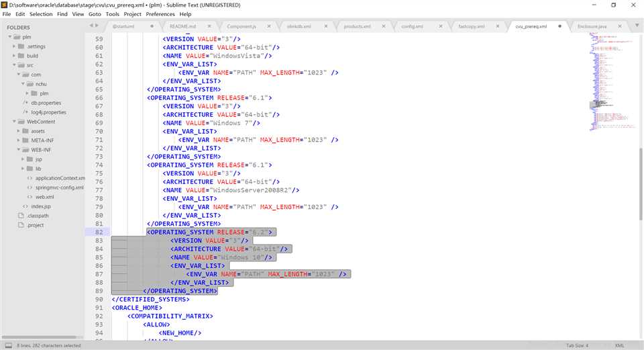This screenshot has width=644, height=350.
Task: Close the products.xml tab
Action: (x=383, y=26)
